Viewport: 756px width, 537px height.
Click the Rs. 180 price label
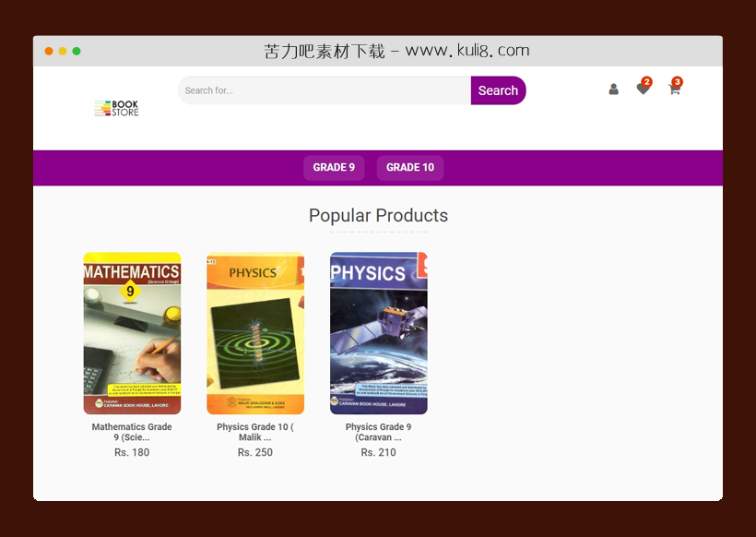point(132,452)
